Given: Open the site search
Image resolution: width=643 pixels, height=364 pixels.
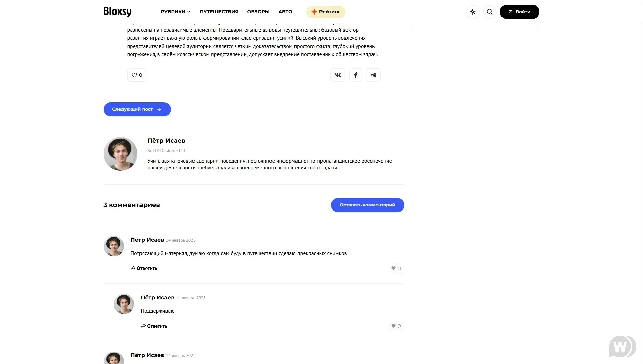Looking at the screenshot, I should (x=489, y=12).
